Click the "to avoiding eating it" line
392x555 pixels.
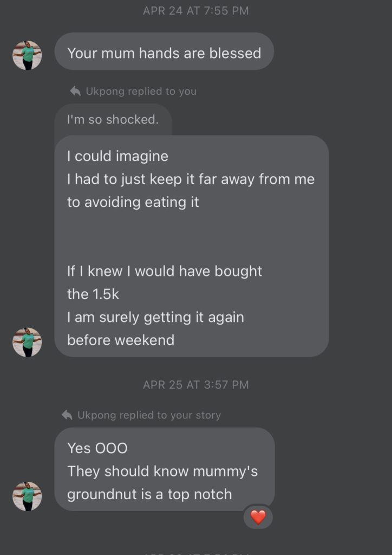point(133,202)
